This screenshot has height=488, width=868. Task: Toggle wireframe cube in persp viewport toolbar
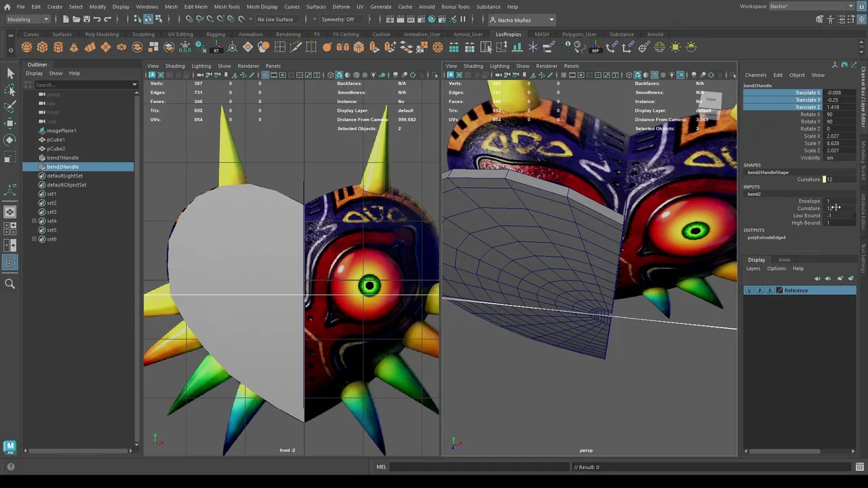629,75
